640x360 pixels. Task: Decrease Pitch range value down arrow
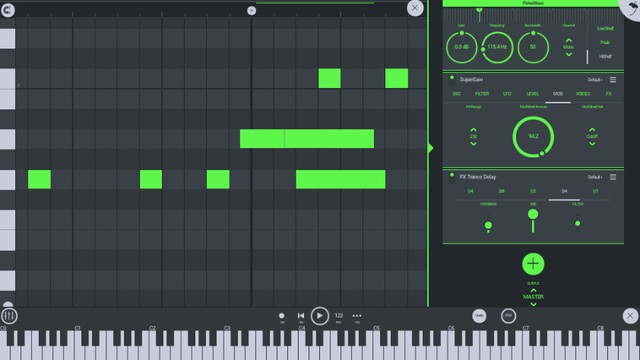(x=473, y=144)
